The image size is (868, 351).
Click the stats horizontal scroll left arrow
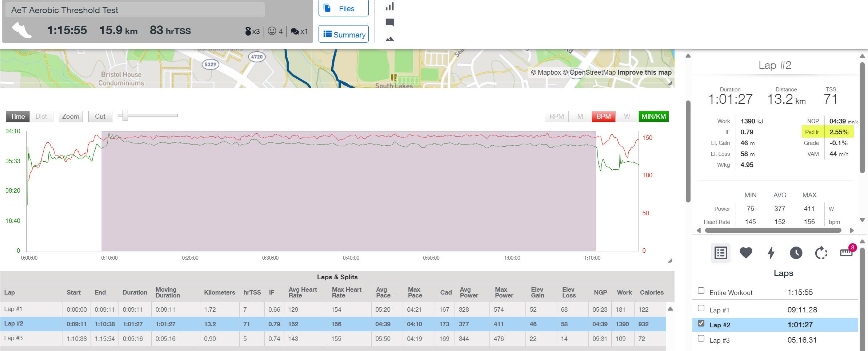699,230
